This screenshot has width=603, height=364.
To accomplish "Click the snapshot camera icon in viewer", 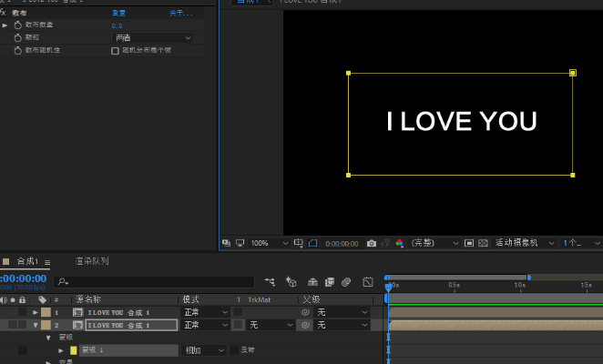I will 372,244.
